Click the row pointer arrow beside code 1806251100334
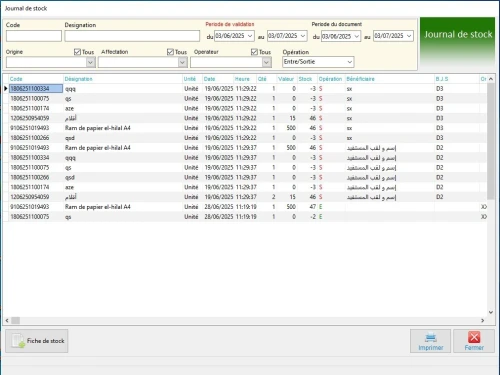 (6, 88)
